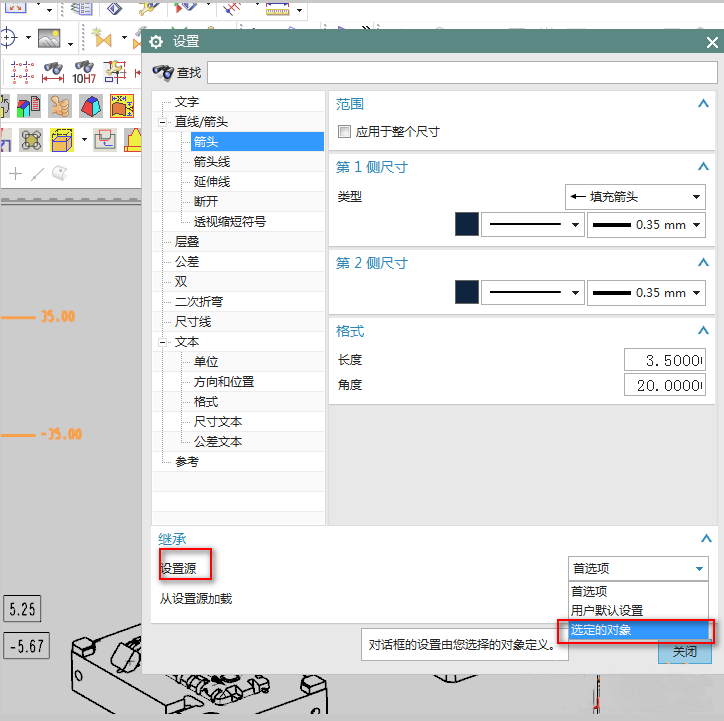The image size is (724, 721).
Task: Click the 长度 input field
Action: [664, 360]
